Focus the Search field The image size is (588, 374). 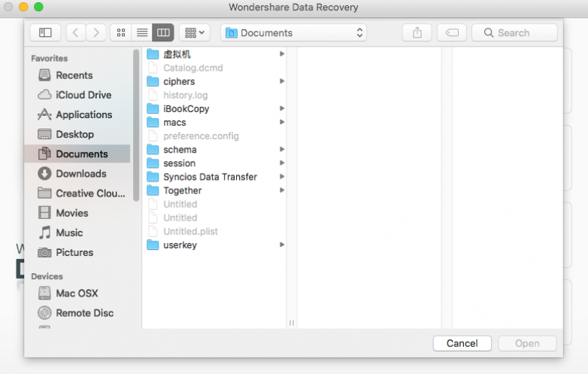[x=514, y=32]
